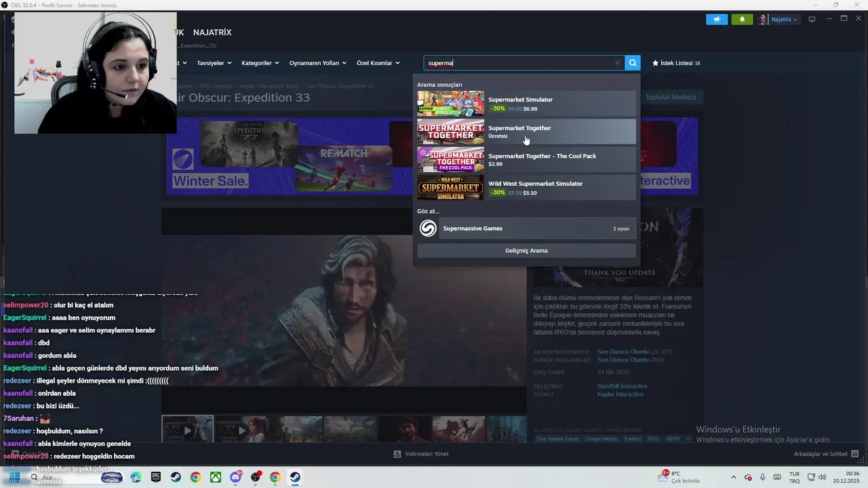The height and width of the screenshot is (488, 868).
Task: Click the downloads tray icon
Action: [x=397, y=454]
